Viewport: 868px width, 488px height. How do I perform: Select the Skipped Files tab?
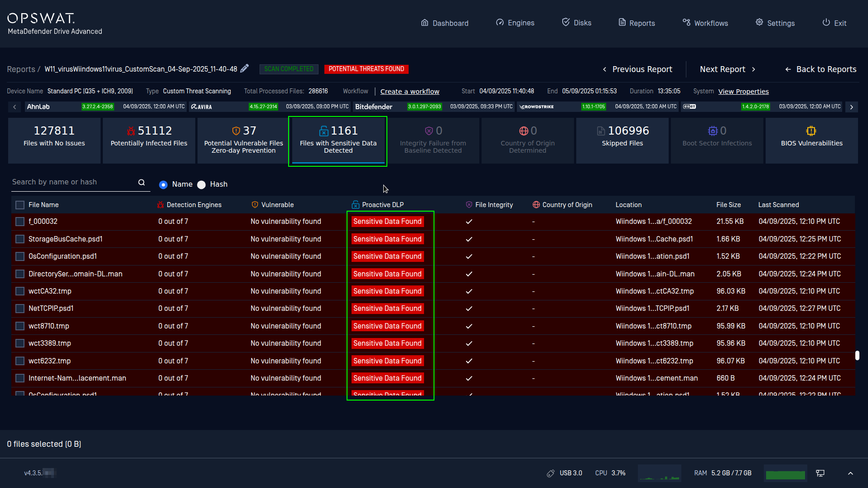pos(622,140)
